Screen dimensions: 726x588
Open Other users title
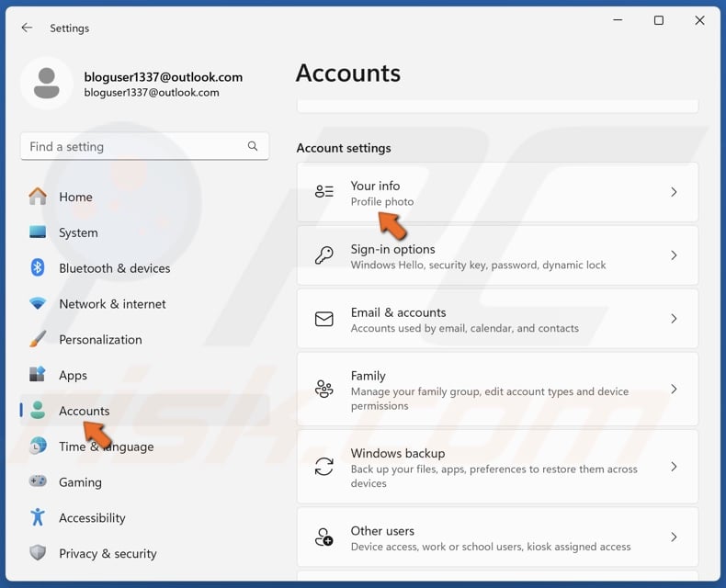382,531
